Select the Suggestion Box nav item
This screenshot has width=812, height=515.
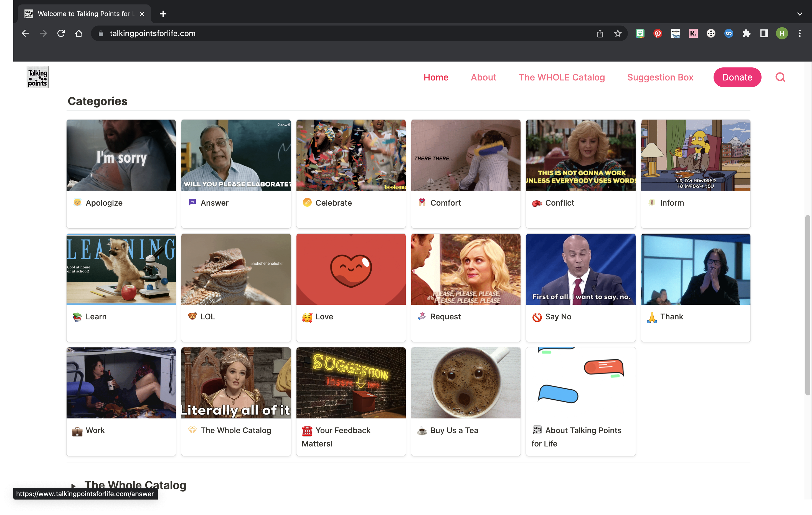click(660, 77)
